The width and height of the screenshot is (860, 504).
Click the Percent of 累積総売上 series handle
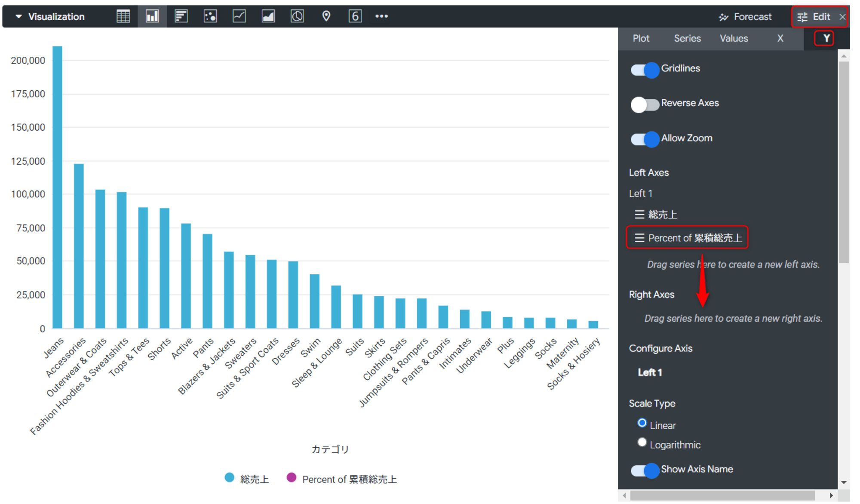[639, 238]
